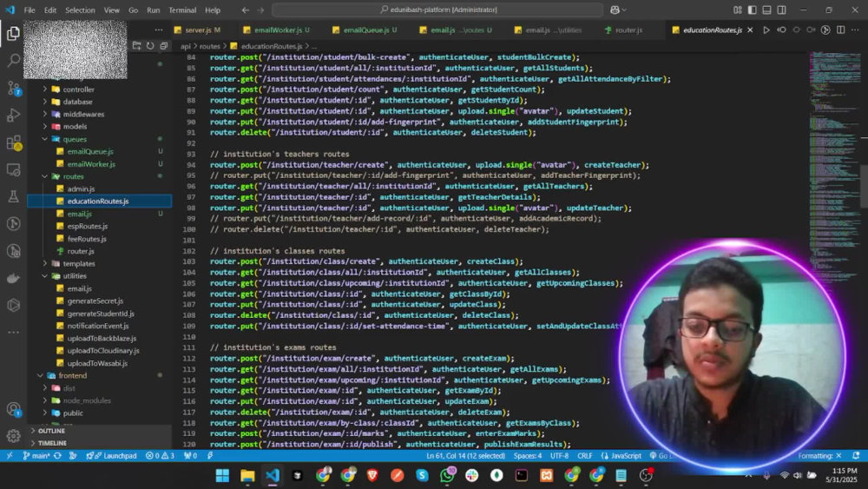Change UTF-8 file encoding
The height and width of the screenshot is (489, 868).
560,456
